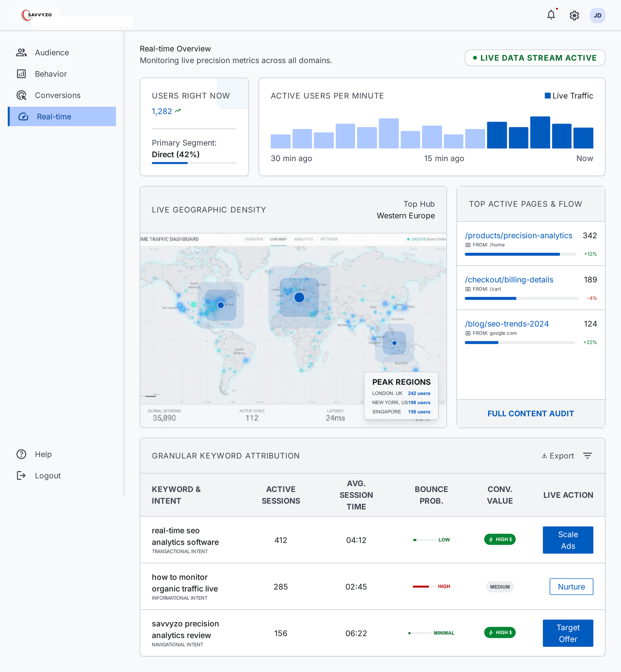Image resolution: width=621 pixels, height=672 pixels.
Task: Click the +12% page flow progress bar
Action: [520, 254]
